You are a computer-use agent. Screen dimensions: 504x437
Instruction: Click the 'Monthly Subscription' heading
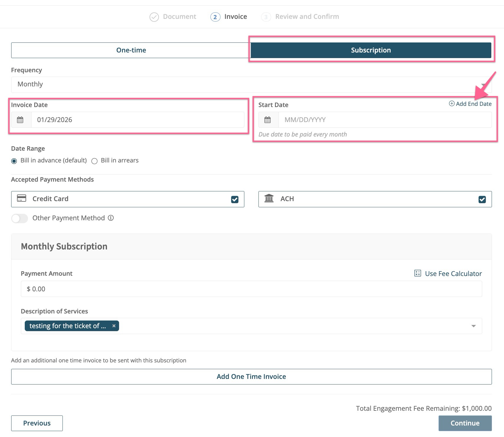(64, 246)
